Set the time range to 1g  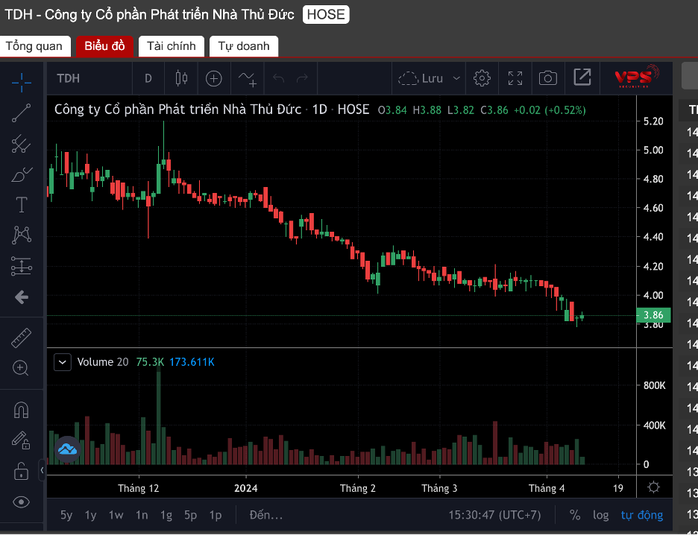(166, 515)
